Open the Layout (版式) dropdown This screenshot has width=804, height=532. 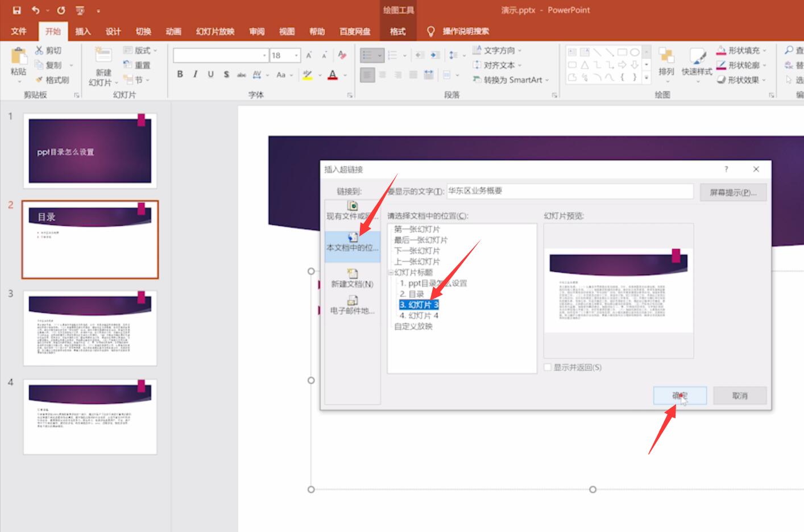click(140, 51)
